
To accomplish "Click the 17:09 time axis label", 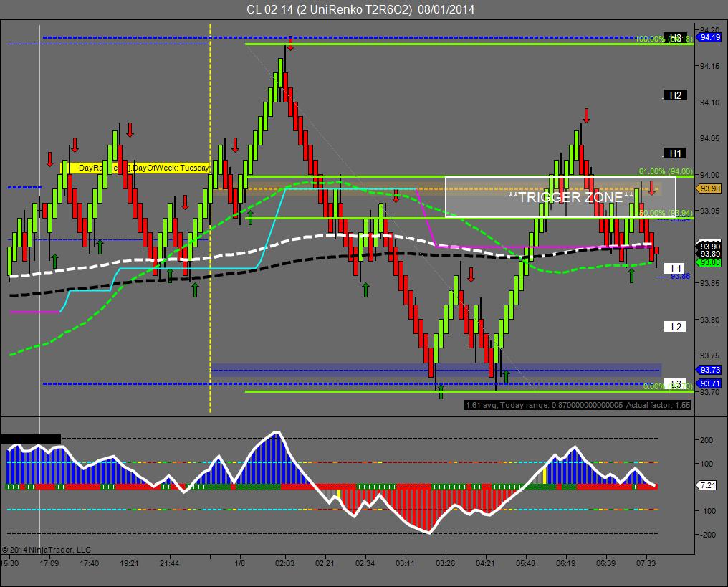I will [49, 563].
